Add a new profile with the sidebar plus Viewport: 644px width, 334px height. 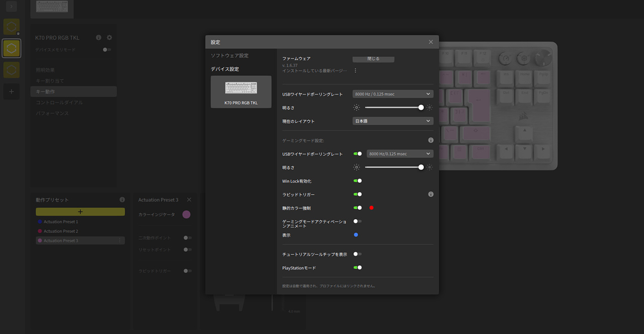12,92
